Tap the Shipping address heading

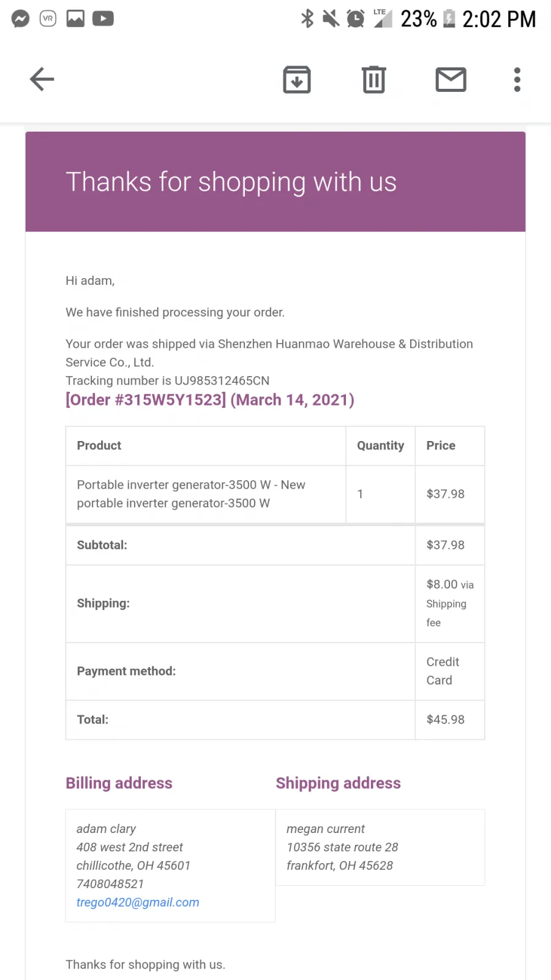point(338,783)
